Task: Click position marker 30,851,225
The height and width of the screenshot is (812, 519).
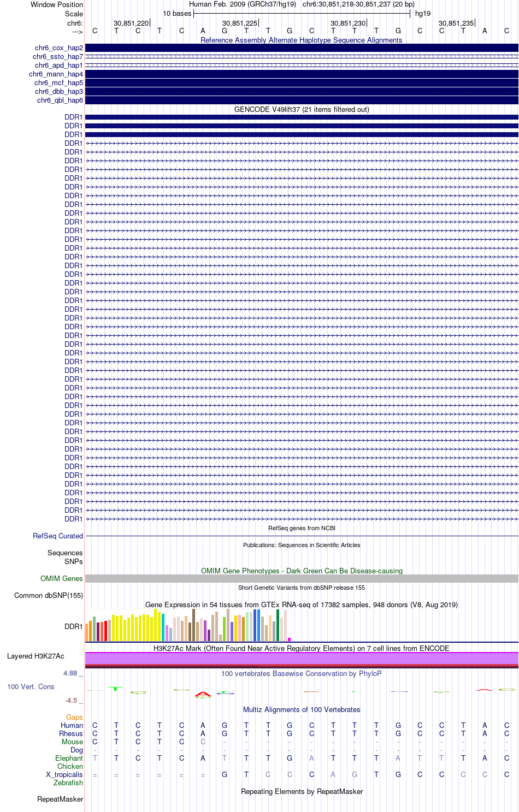Action: (240, 23)
